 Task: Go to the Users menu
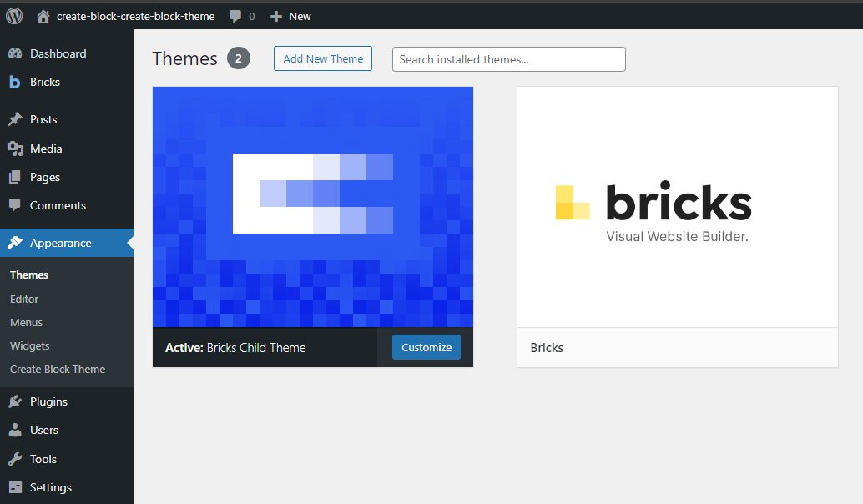pos(67,430)
